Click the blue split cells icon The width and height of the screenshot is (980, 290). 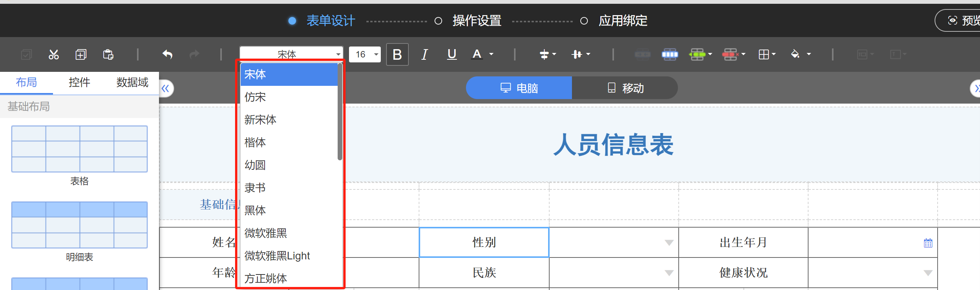coord(670,55)
